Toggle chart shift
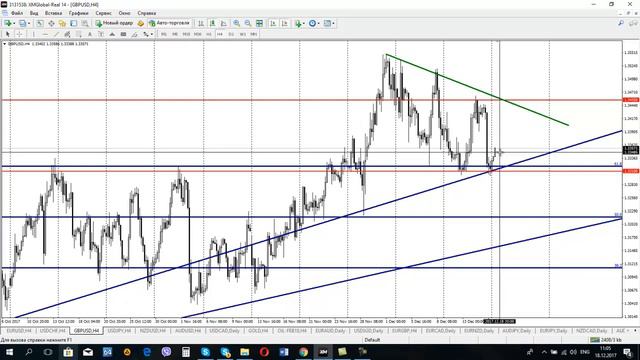This screenshot has width=640, height=360. click(x=284, y=23)
